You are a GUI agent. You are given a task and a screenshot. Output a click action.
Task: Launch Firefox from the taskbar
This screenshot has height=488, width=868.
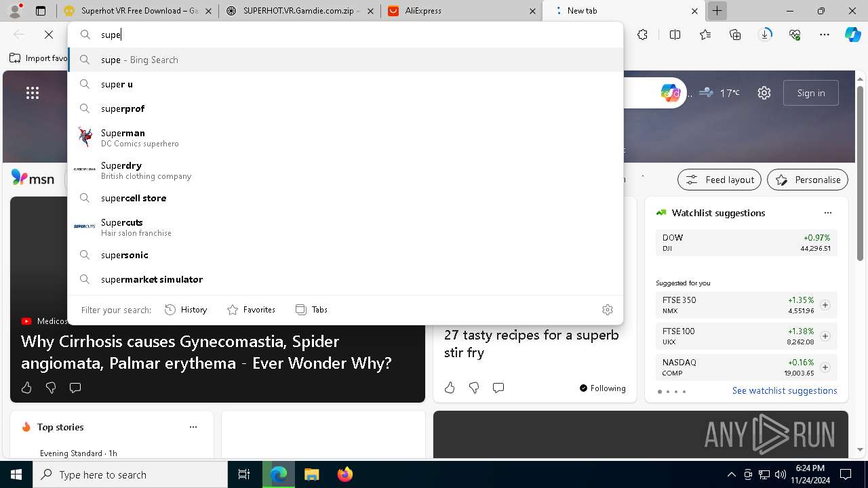(344, 474)
